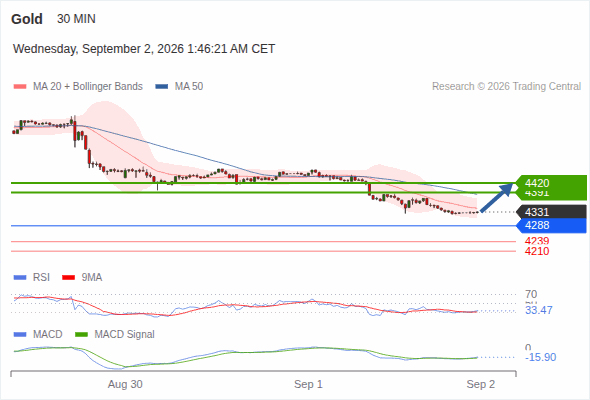Select the blue 4288 pivot price tag
Screen dimensions: 590x400
tap(551, 225)
